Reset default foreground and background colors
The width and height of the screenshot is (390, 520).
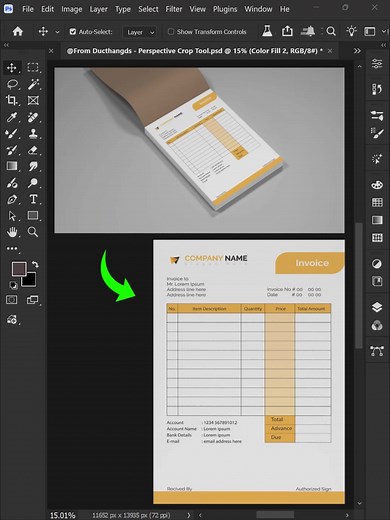pos(13,285)
